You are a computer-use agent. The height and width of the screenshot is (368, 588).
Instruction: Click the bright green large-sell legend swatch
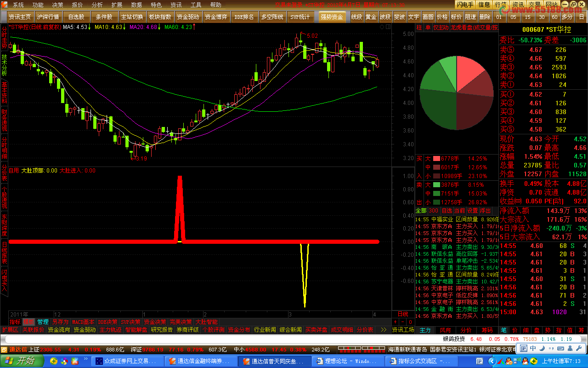(x=437, y=185)
